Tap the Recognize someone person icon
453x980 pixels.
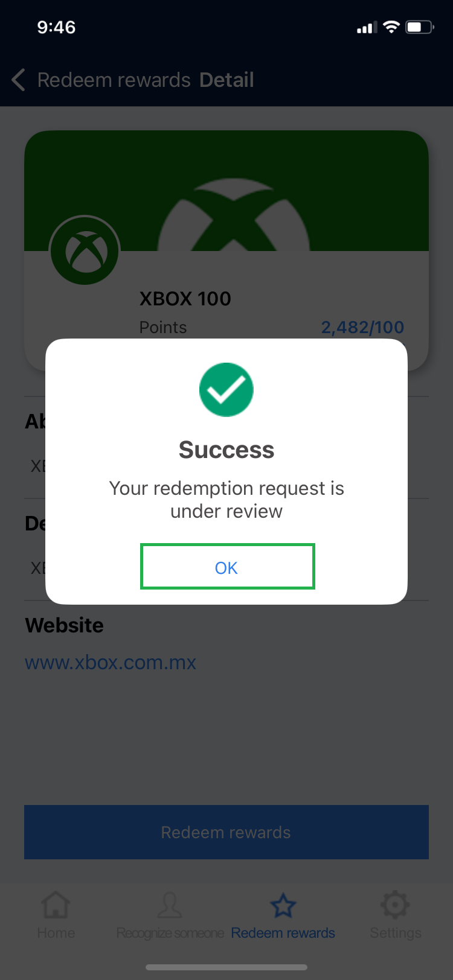tap(170, 905)
